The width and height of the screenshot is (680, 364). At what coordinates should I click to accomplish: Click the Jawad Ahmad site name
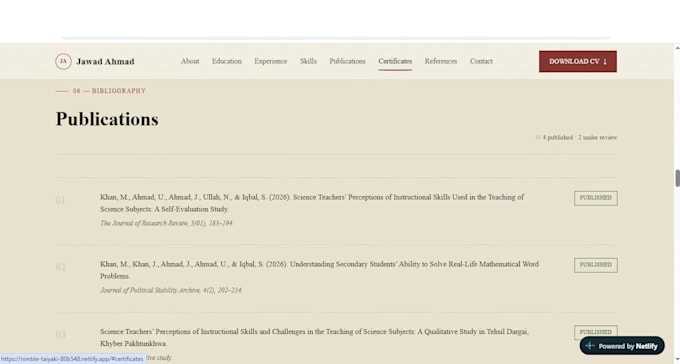tap(105, 62)
